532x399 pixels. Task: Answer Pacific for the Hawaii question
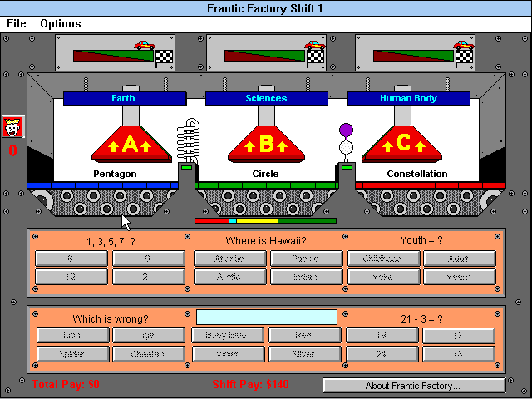coord(307,259)
